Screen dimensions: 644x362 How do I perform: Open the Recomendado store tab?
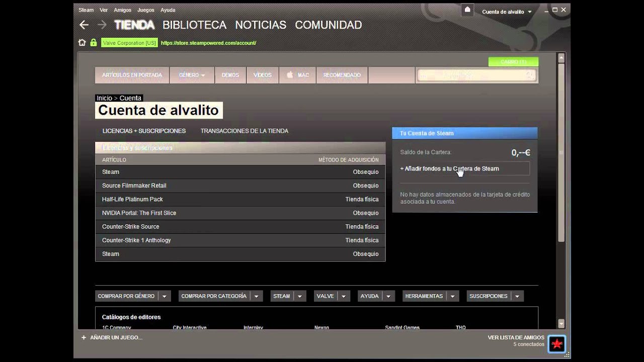[342, 75]
